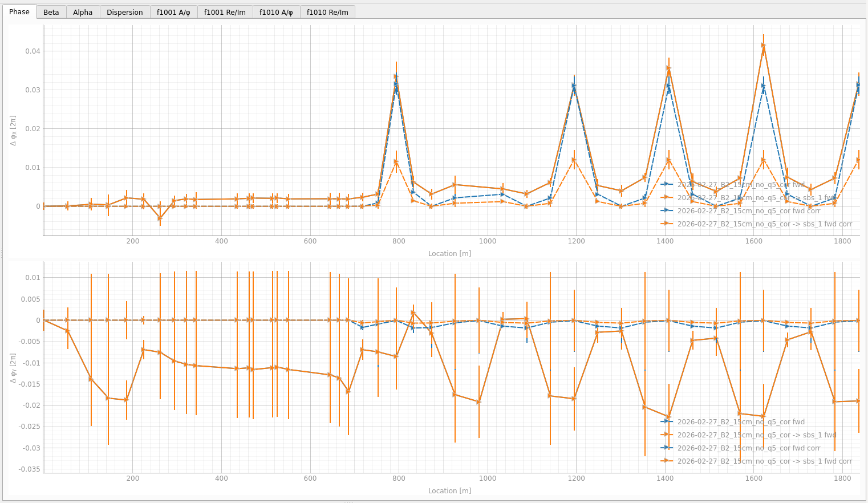
Task: Toggle Δφx plot legend entry '-> sbs_1 fwd'
Action: coord(748,197)
